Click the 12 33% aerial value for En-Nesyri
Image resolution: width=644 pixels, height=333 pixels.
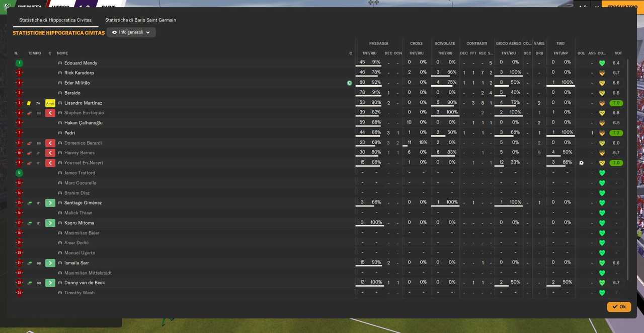(x=509, y=162)
